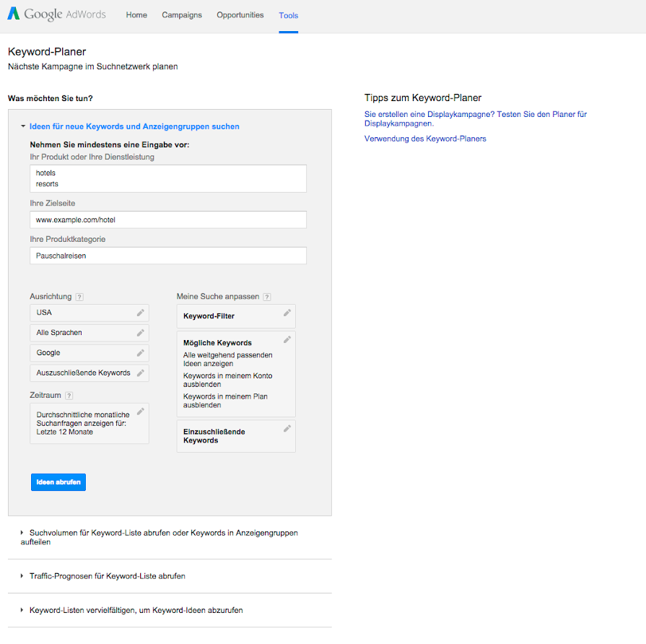Open Verwendung des Keyword-Planers link

pyautogui.click(x=425, y=139)
